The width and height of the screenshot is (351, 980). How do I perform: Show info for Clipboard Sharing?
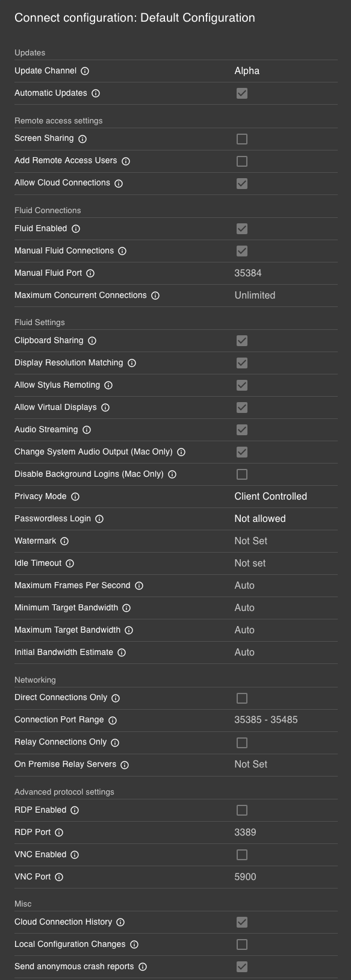(x=92, y=341)
